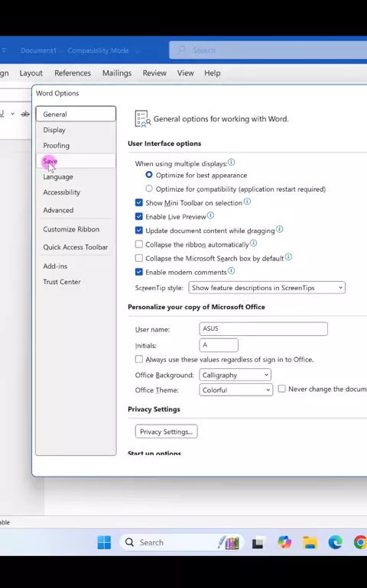
Task: Click the Privacy Settings button
Action: point(167,431)
